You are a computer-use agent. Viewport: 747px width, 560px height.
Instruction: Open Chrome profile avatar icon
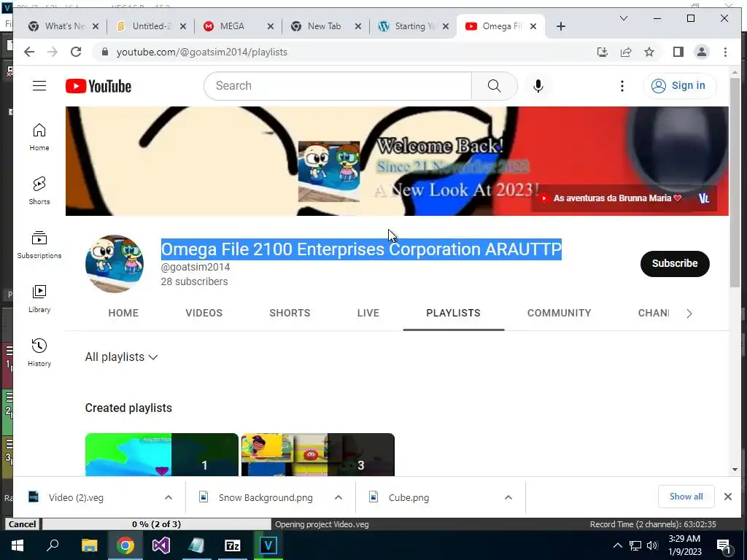(701, 52)
